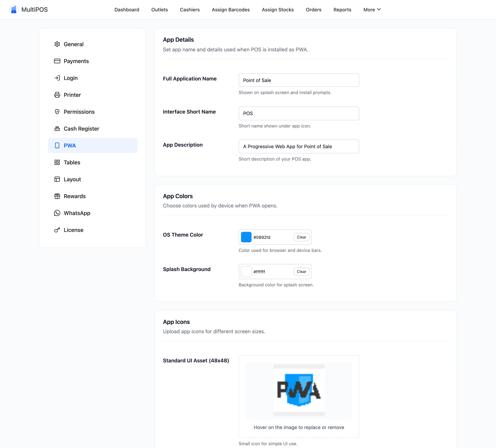Click the Permissions shield icon
This screenshot has width=496, height=448.
(57, 112)
